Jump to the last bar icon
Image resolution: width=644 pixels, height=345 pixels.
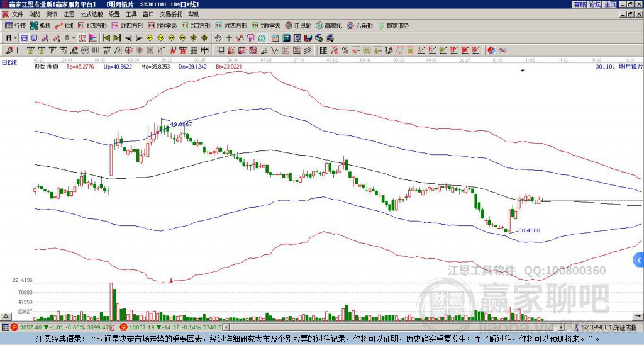[x=117, y=38]
